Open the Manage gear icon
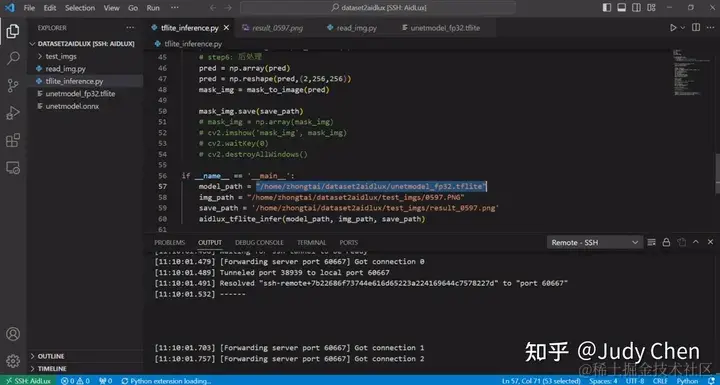 point(13,361)
